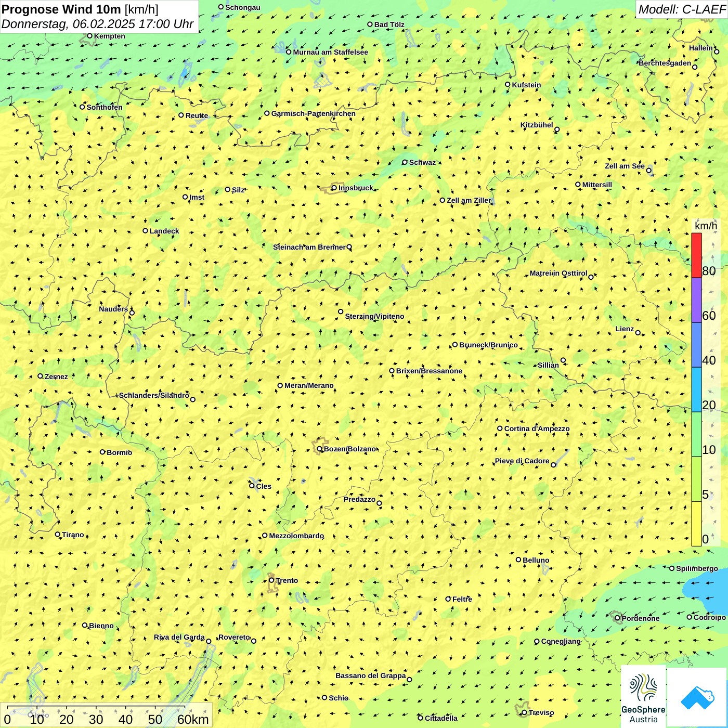Select the Zernez location marker
Viewport: 728px width, 728px height.
tap(40, 376)
